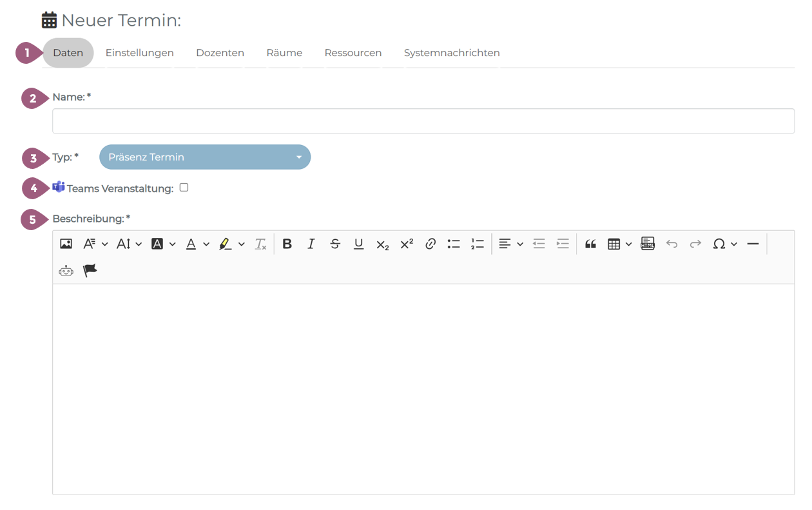The width and height of the screenshot is (812, 510).
Task: Insert a bulleted list
Action: click(454, 244)
